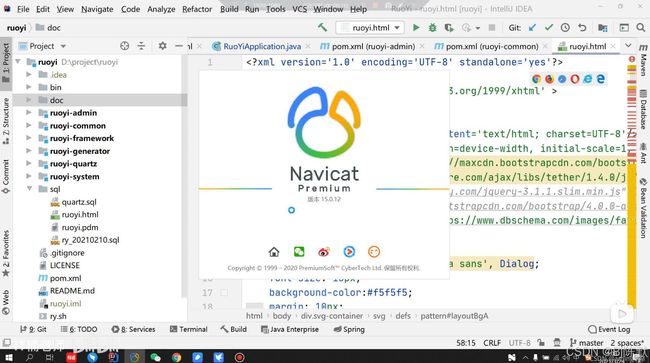Open the Services tool window
The image size is (650, 363).
(133, 329)
